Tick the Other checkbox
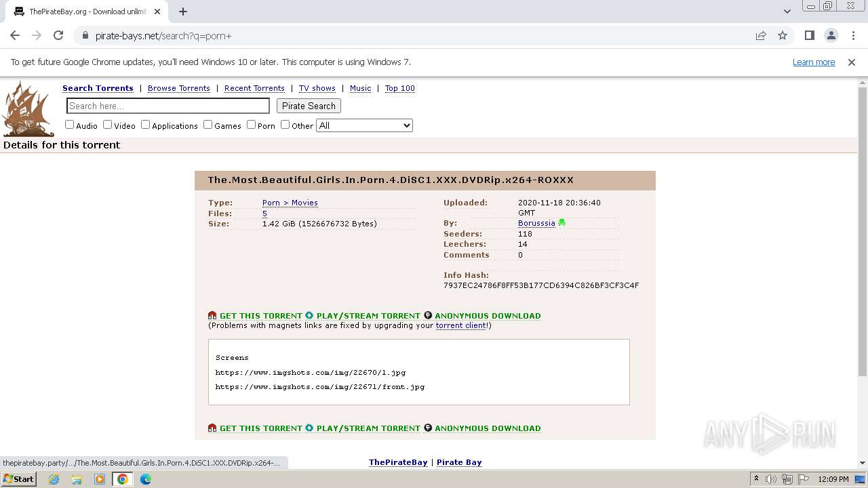868x488 pixels. click(285, 125)
